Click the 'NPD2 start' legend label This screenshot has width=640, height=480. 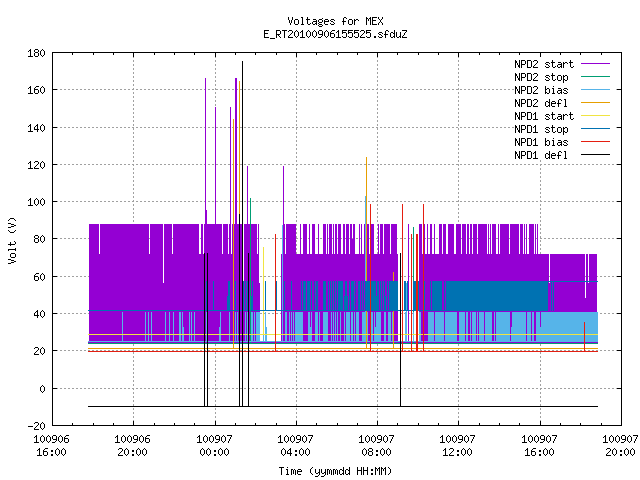(x=544, y=64)
